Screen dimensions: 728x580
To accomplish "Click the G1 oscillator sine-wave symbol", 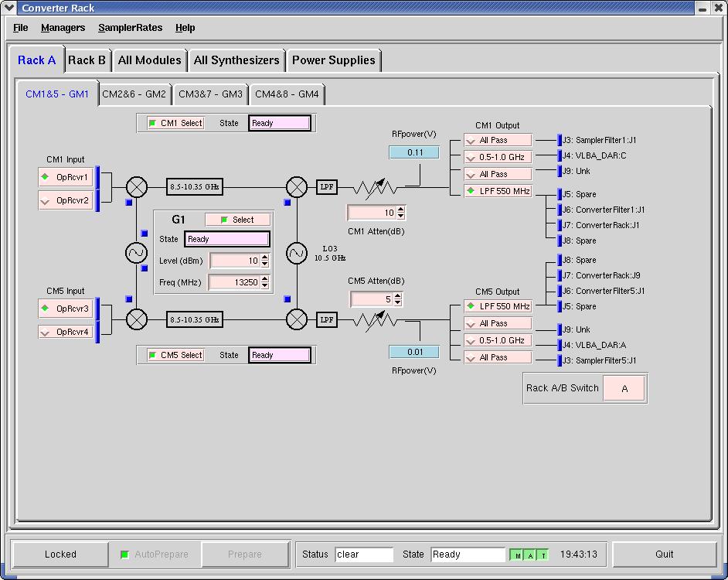I will coord(137,253).
